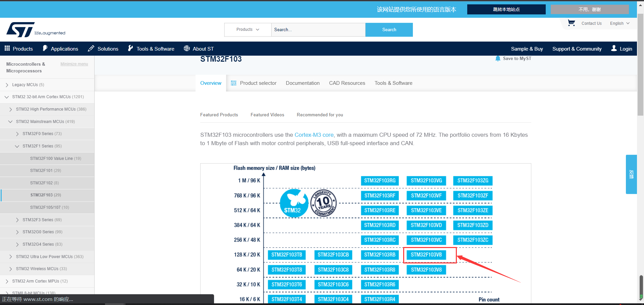Click the Tools & Software wrench icon
This screenshot has height=305, width=644.
click(x=130, y=48)
